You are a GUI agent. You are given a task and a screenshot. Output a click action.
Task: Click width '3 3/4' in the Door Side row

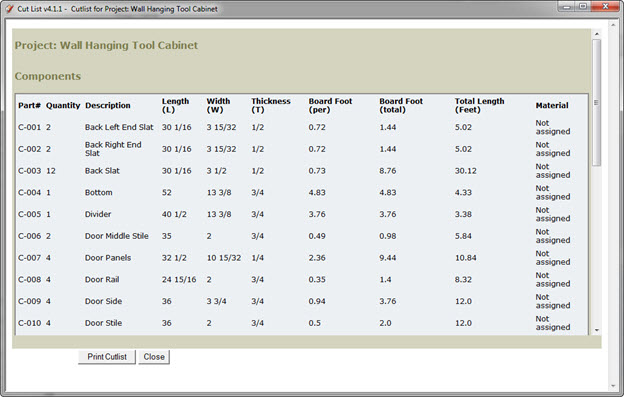pyautogui.click(x=216, y=301)
